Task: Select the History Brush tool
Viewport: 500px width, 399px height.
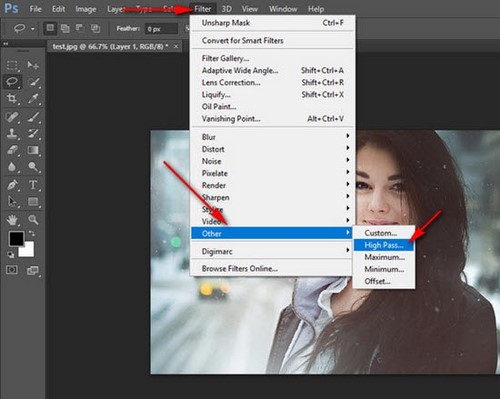Action: pos(33,133)
